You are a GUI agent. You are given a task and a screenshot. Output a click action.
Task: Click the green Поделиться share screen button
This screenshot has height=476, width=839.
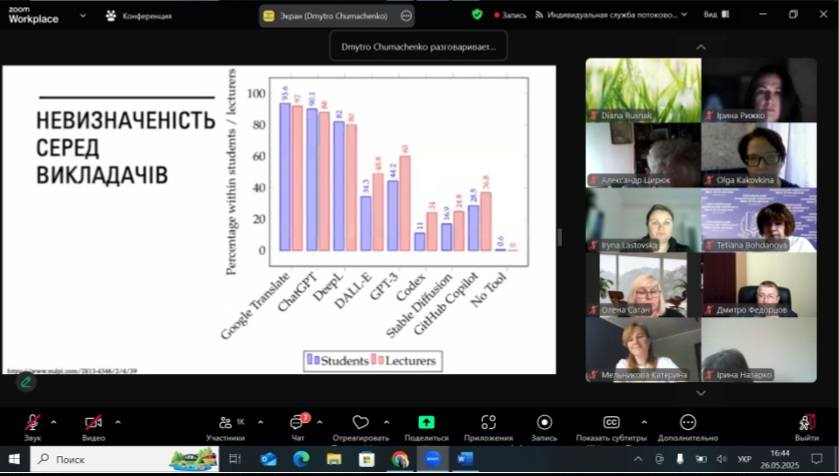[x=426, y=423]
